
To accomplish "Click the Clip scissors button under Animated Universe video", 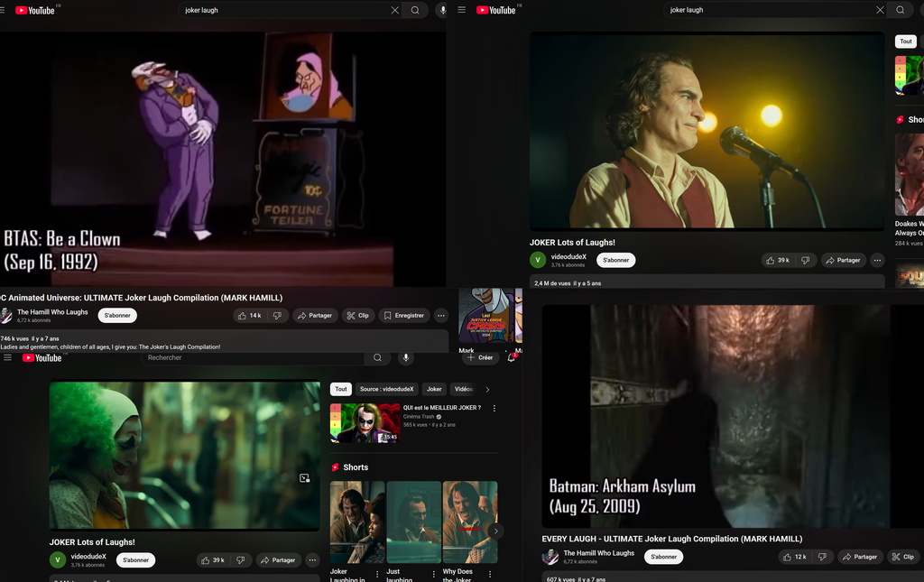I will [358, 316].
